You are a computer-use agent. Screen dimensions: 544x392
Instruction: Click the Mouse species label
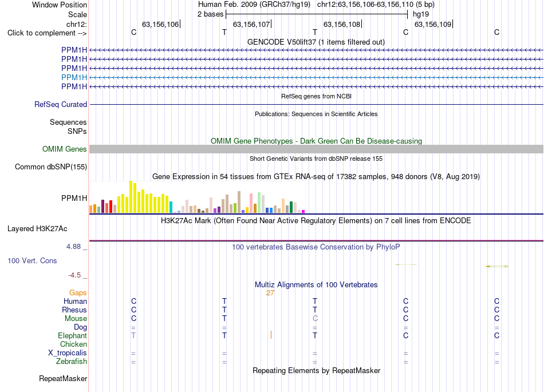pos(76,319)
